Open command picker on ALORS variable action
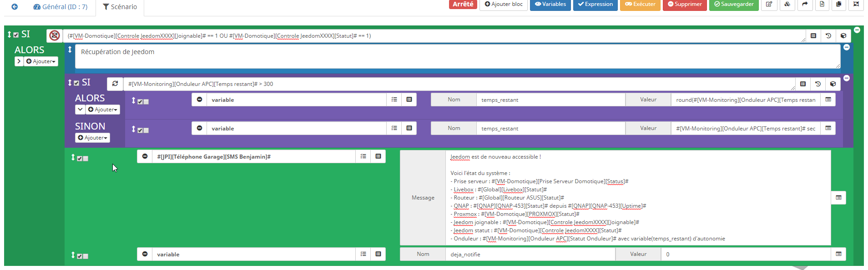The width and height of the screenshot is (868, 270). click(409, 100)
